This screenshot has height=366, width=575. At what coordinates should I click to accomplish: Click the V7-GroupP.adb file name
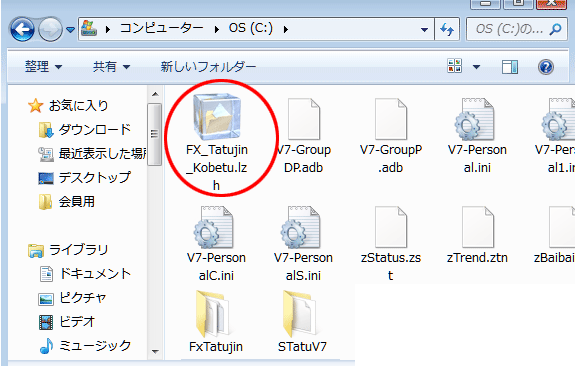click(391, 159)
